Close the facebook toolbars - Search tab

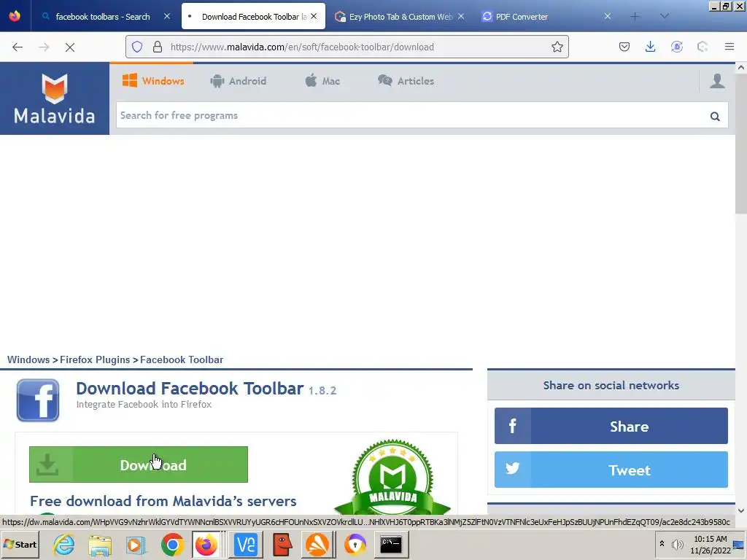pos(167,16)
